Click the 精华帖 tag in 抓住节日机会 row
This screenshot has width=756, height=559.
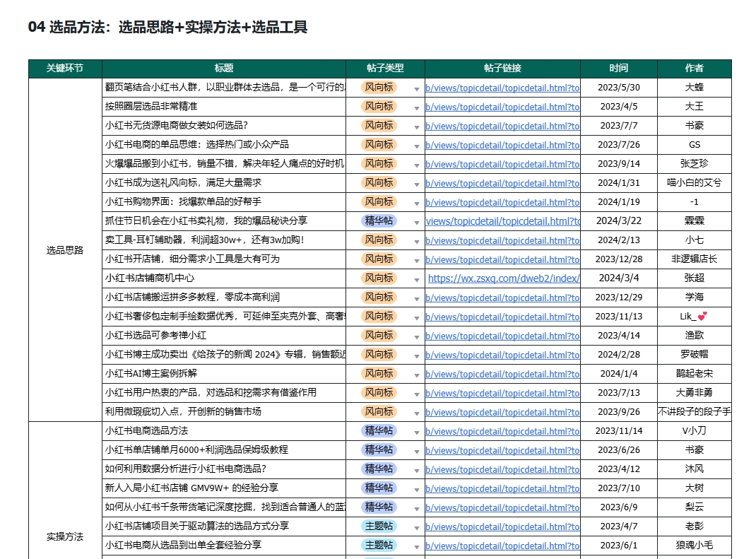(379, 220)
